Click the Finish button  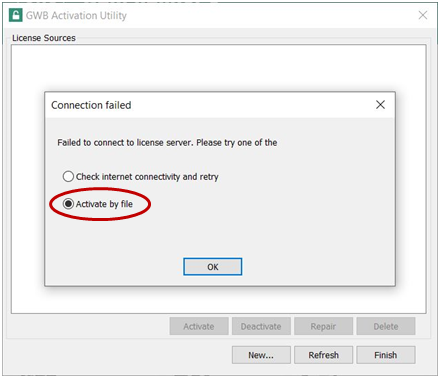[386, 355]
